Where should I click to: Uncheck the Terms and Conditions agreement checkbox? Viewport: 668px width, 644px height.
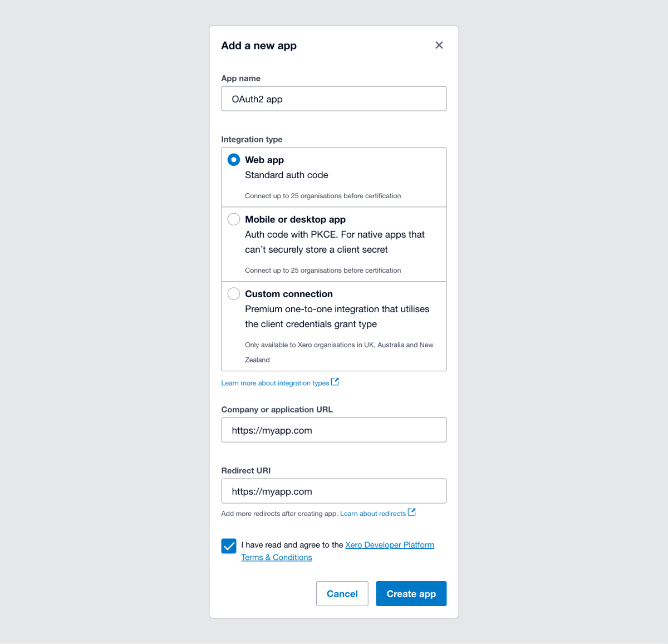click(x=228, y=546)
